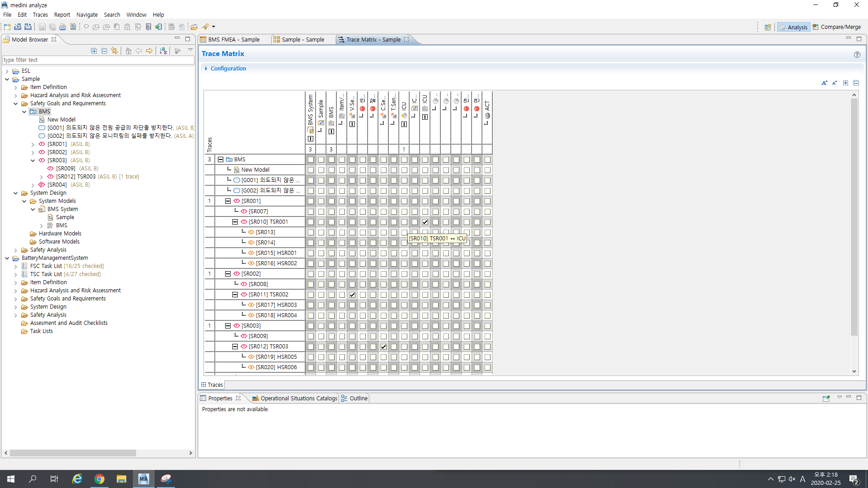Click the Print toolbar icon

tap(63, 27)
